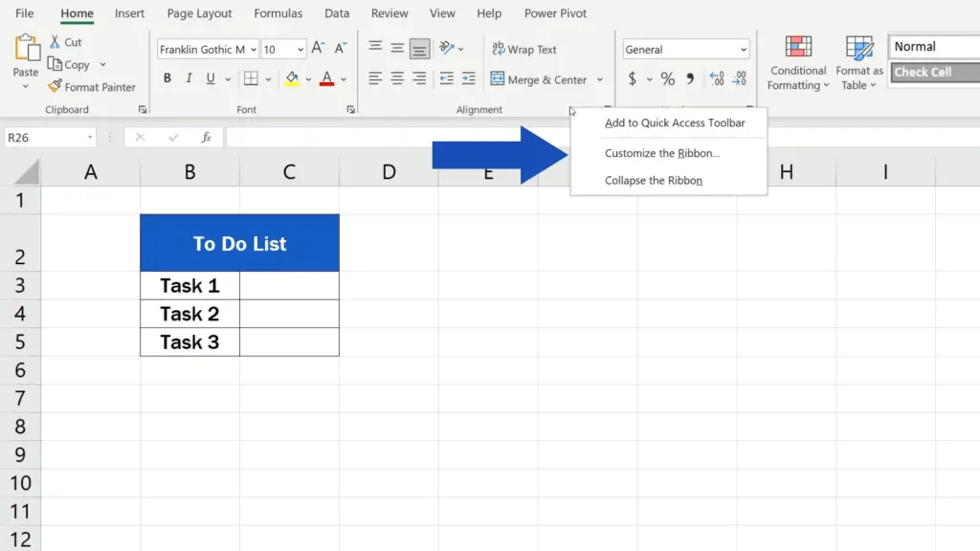Click the Add to Quick Access Toolbar entry
This screenshot has height=551, width=980.
(674, 123)
